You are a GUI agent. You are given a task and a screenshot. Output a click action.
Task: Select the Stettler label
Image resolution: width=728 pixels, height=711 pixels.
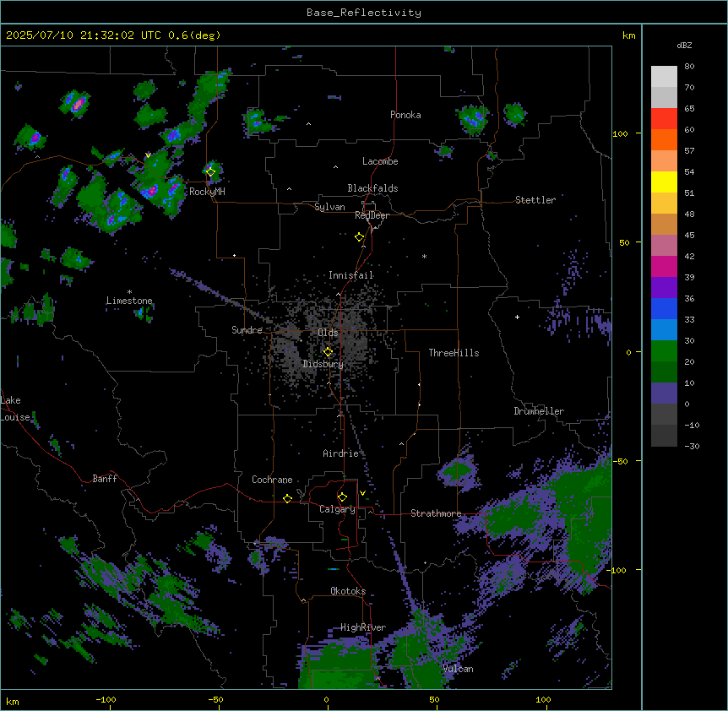(x=535, y=200)
